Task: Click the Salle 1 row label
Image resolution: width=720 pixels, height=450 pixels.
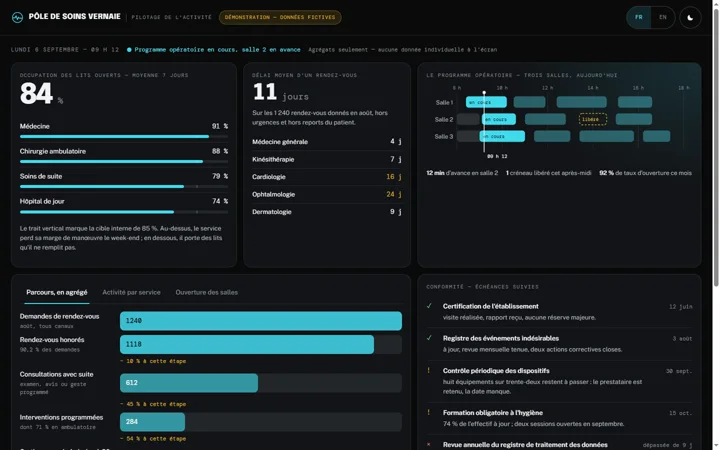Action: coord(444,102)
